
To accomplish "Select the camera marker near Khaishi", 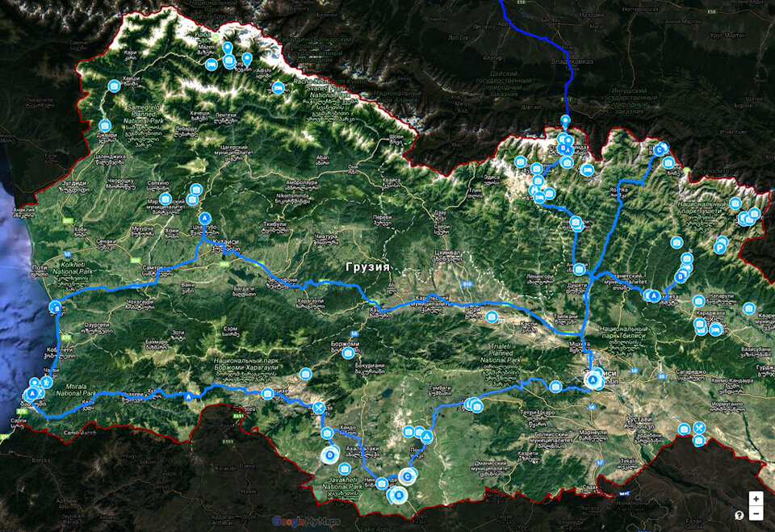I will coord(114,86).
